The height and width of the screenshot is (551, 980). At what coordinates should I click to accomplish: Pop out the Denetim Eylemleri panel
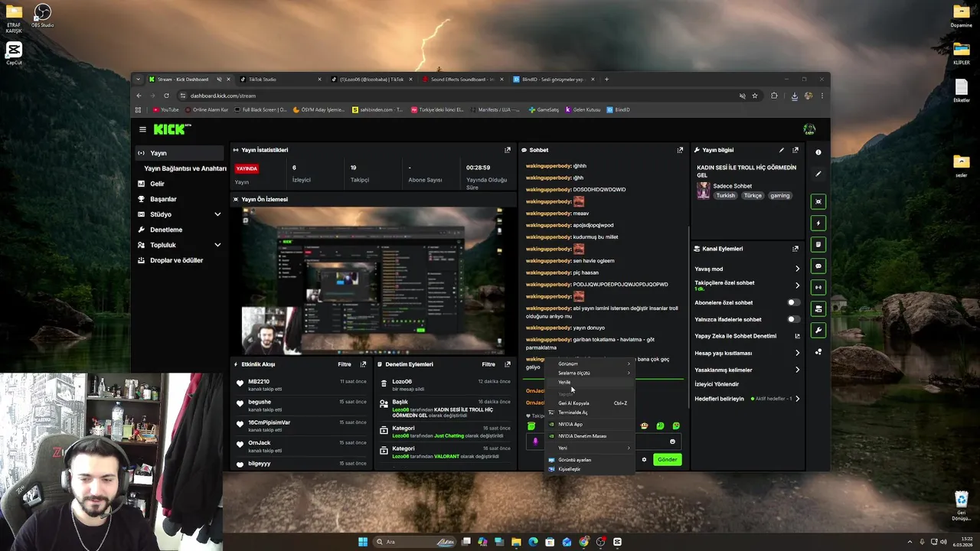click(507, 364)
